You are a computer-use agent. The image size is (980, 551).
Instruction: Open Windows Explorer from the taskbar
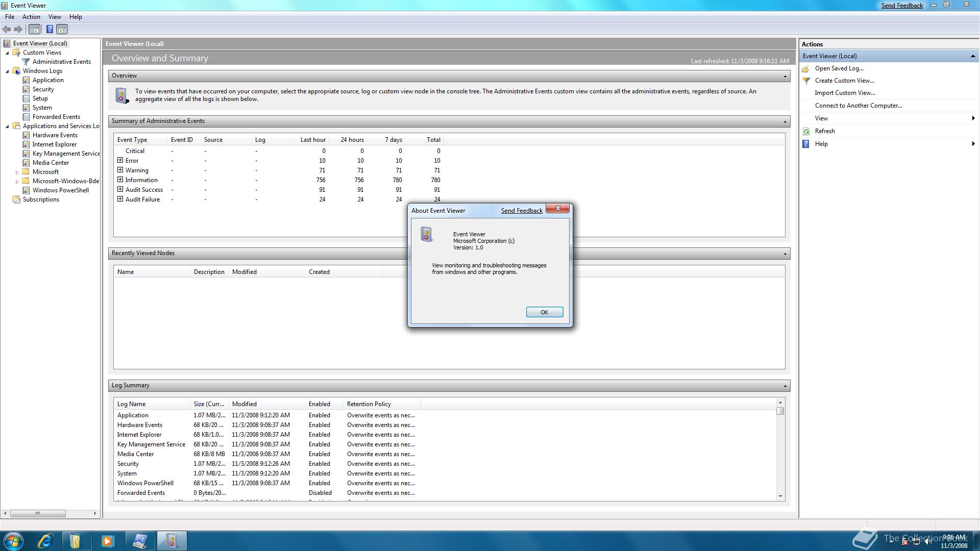point(76,541)
